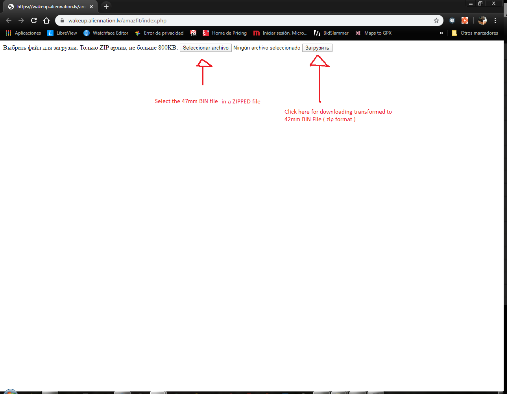Open a new browser tab
This screenshot has width=532, height=394.
coord(106,7)
